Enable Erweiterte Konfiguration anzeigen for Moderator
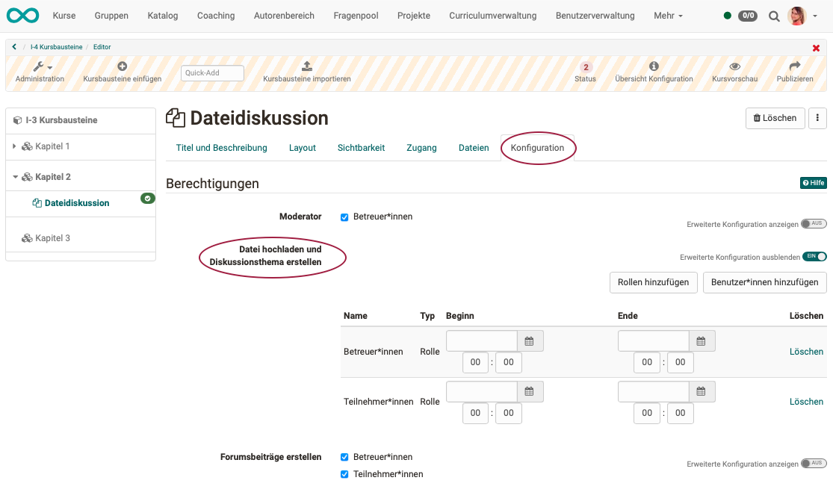This screenshot has width=833, height=504. [815, 223]
